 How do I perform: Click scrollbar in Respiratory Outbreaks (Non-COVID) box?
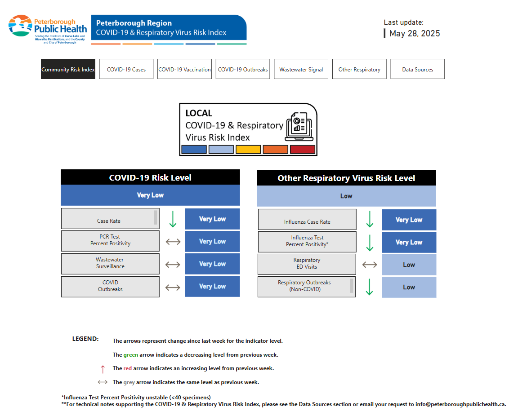tap(352, 285)
